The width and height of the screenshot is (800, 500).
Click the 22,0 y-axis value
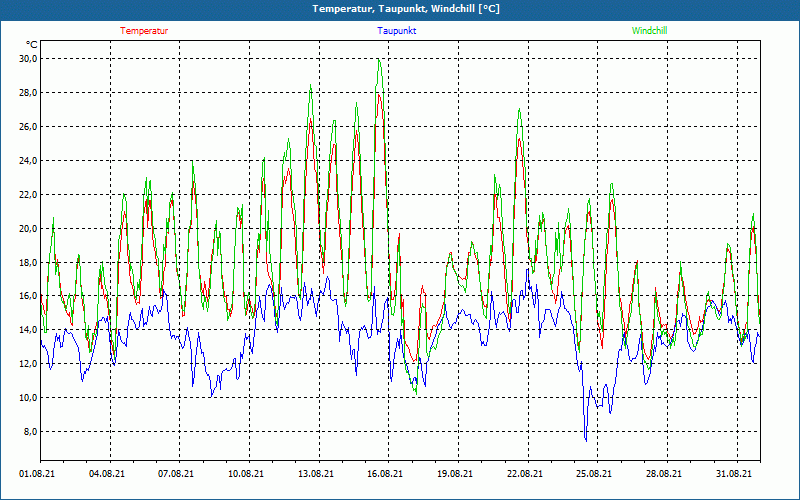[x=29, y=194]
